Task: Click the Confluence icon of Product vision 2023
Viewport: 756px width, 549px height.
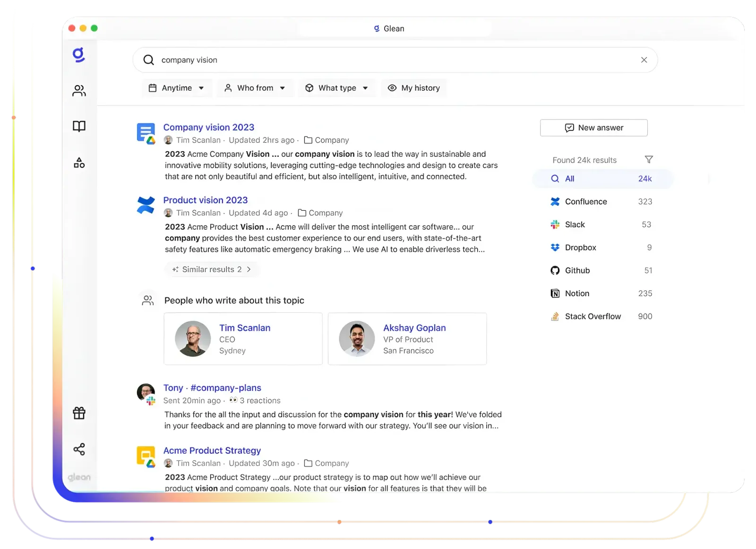Action: pos(146,205)
